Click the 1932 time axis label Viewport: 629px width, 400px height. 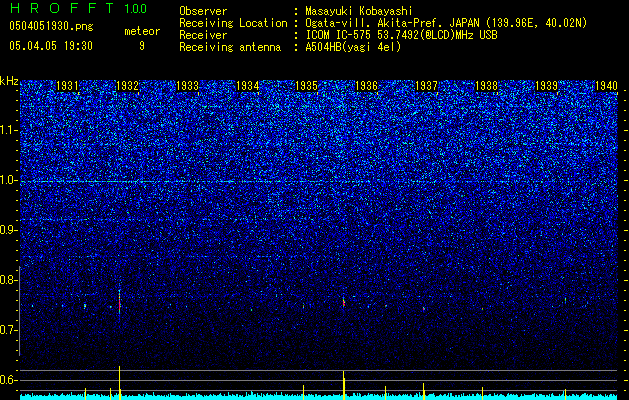(x=127, y=86)
